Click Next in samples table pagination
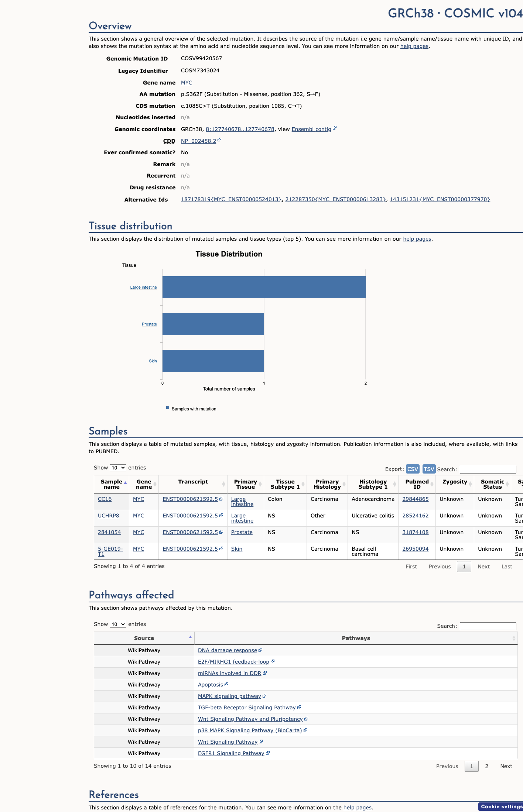Image resolution: width=523 pixels, height=812 pixels. point(483,567)
